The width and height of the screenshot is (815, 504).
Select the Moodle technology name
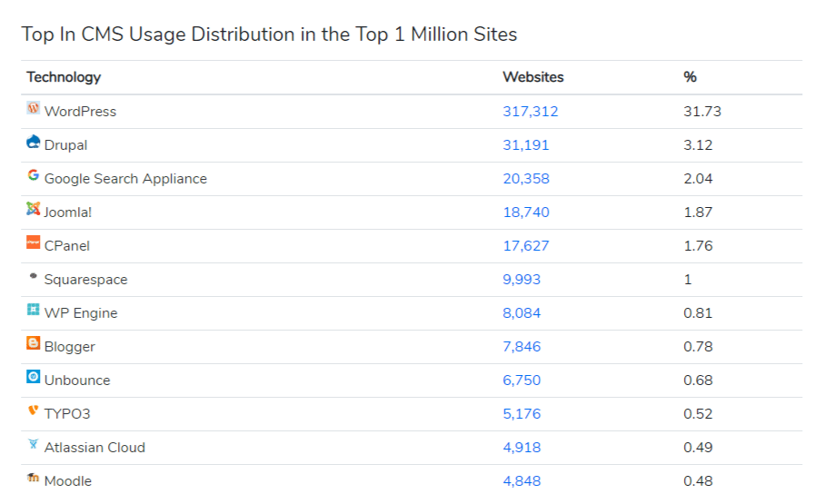pos(67,481)
